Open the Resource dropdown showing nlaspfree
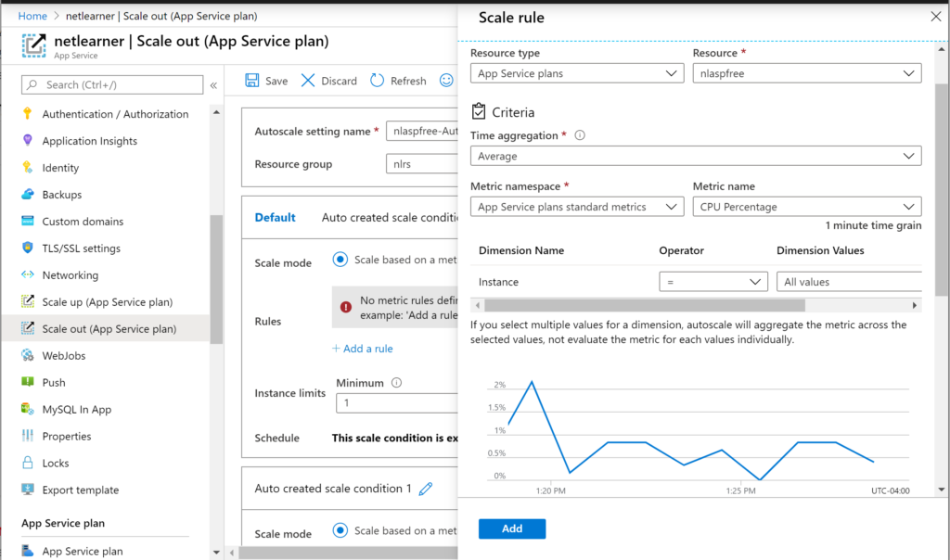This screenshot has height=560, width=950. click(807, 73)
